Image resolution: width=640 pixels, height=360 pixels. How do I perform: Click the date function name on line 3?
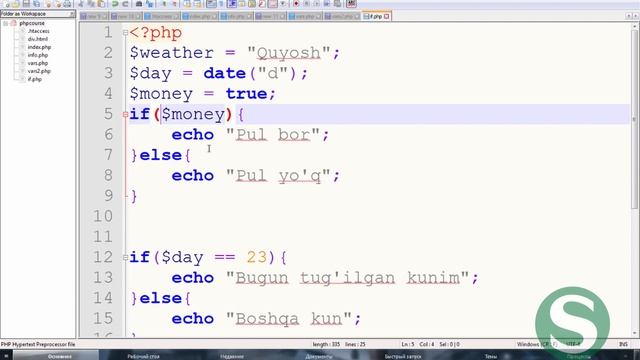coord(224,73)
